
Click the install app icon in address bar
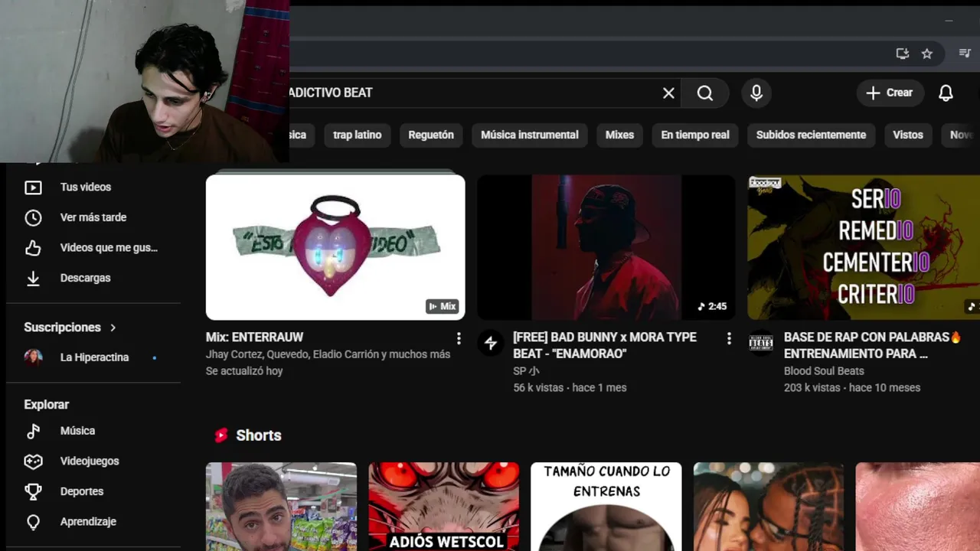[x=903, y=54]
